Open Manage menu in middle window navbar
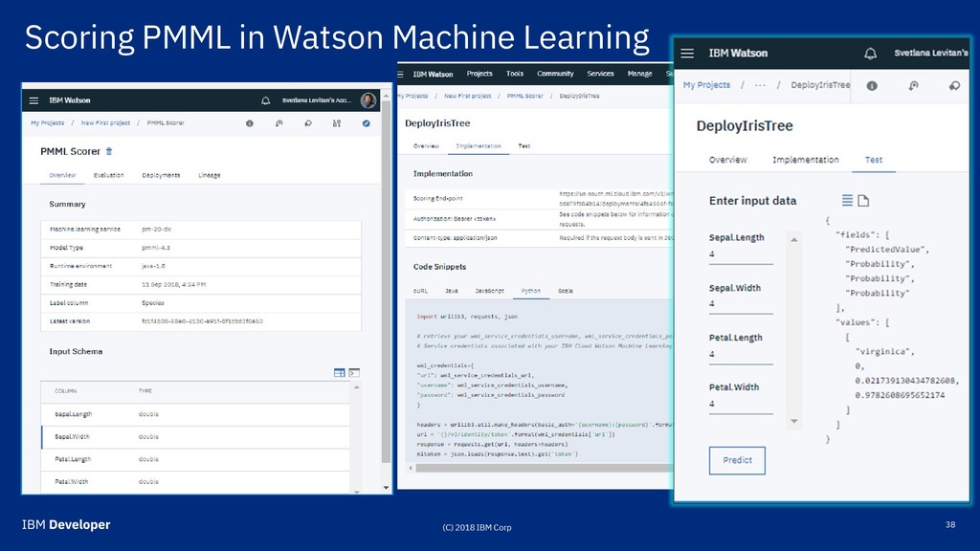Viewport: 980px width, 551px height. [639, 74]
